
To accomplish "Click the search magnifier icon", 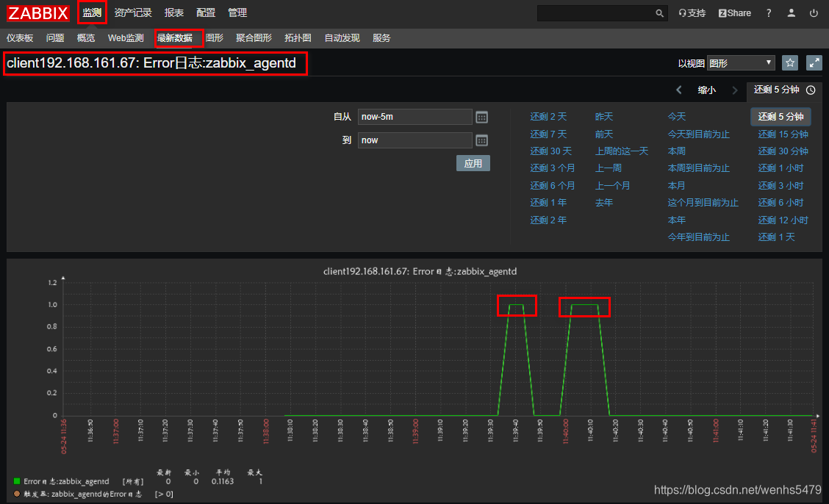I will [659, 13].
